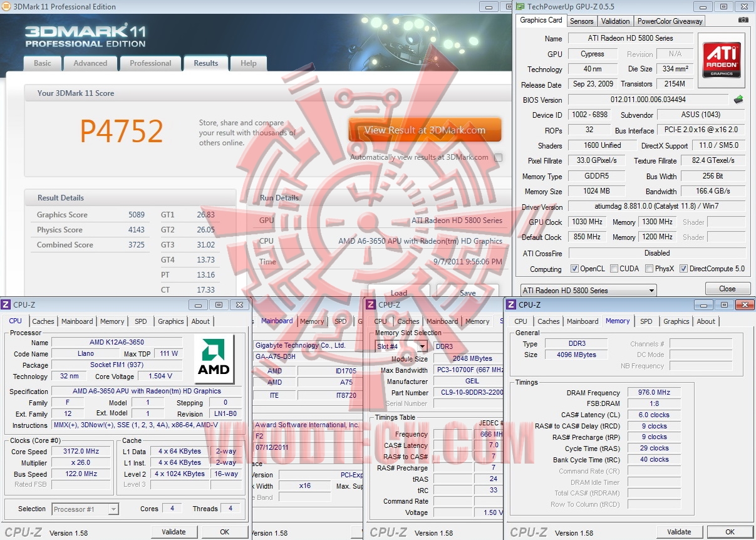756x540 pixels.
Task: Click the Graphics Score value 5089
Action: pyautogui.click(x=137, y=215)
